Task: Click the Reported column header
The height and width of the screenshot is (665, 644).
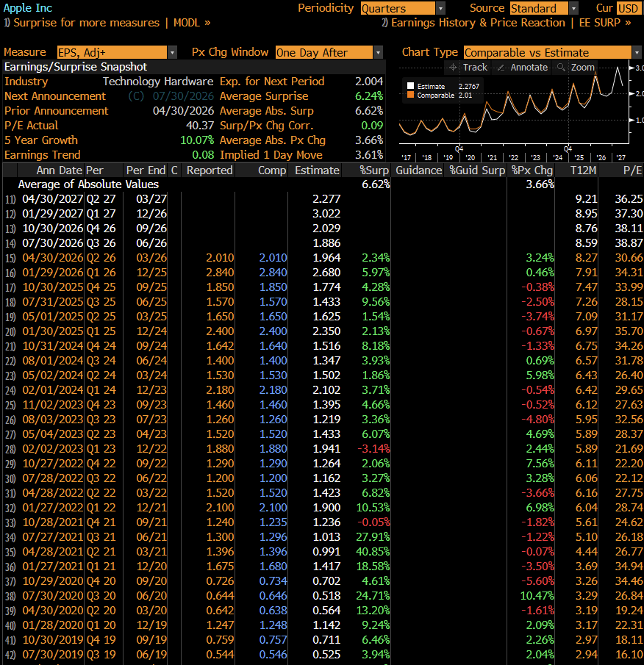Action: point(210,170)
